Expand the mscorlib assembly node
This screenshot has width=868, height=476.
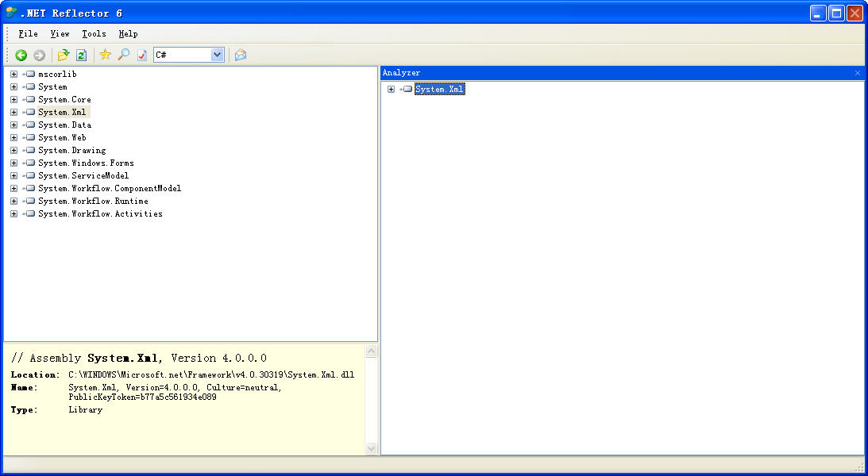(14, 75)
